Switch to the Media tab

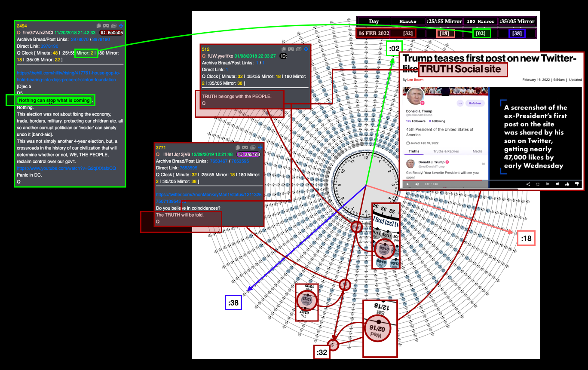pyautogui.click(x=478, y=151)
